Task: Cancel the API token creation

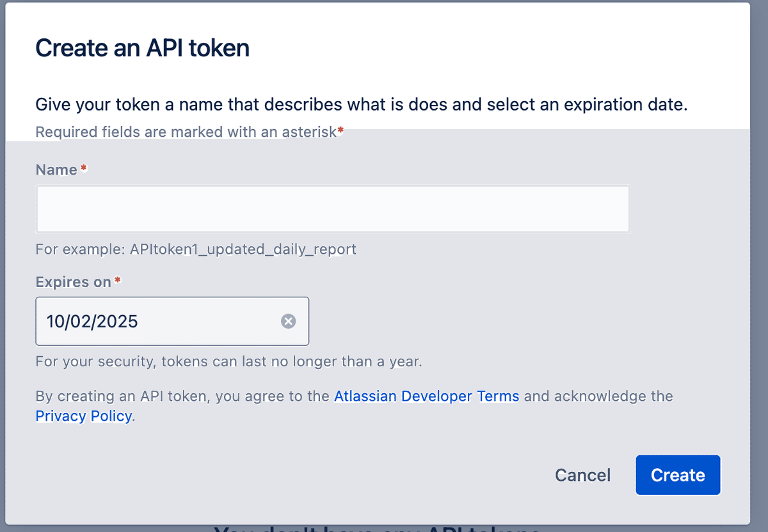Action: pos(582,475)
